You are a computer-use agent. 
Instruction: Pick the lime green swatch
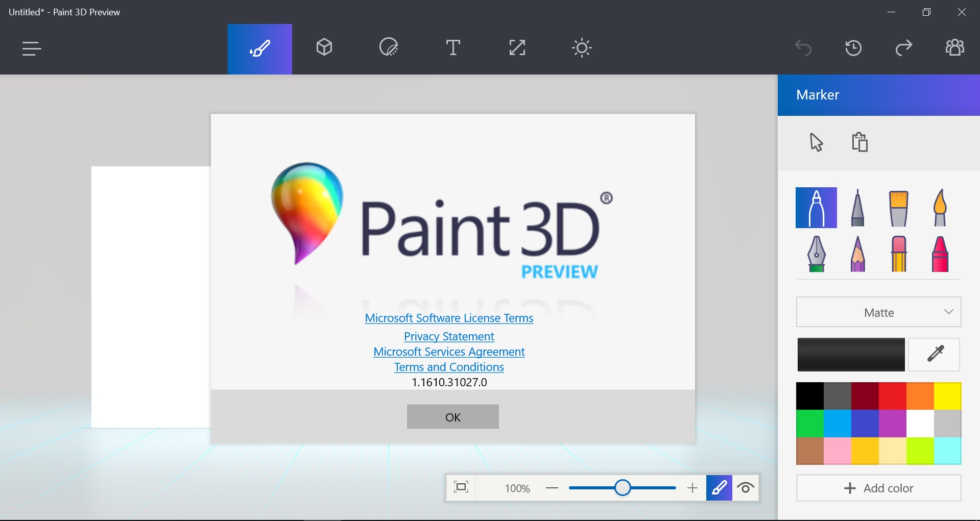[920, 451]
